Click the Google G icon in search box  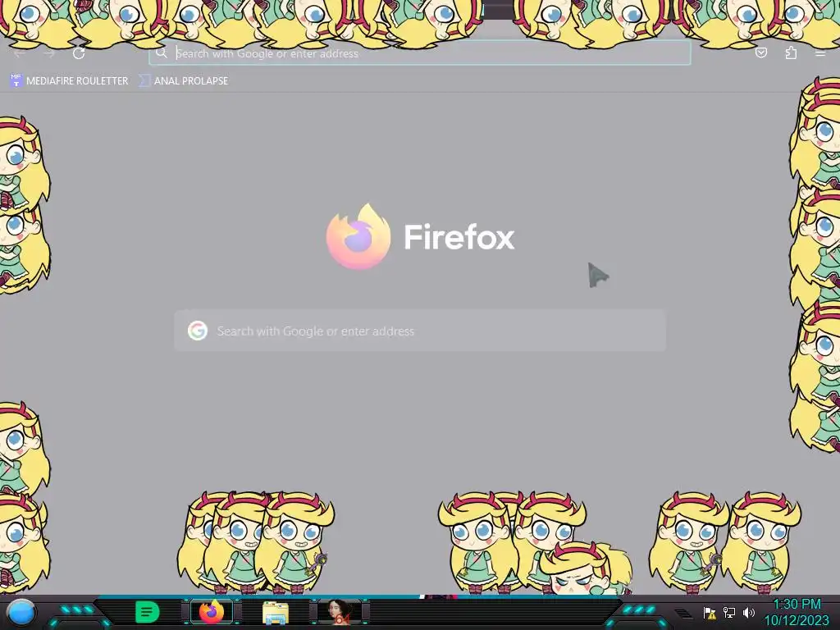point(198,331)
